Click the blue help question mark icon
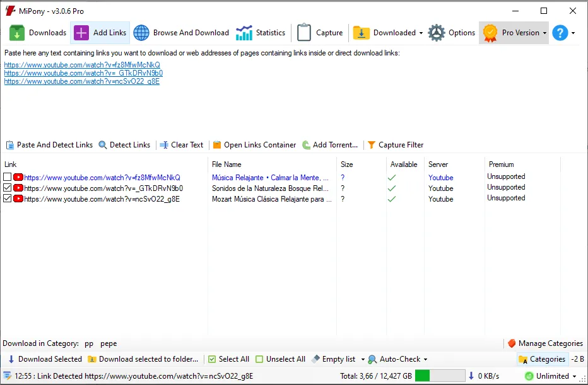The width and height of the screenshot is (588, 385). [560, 33]
